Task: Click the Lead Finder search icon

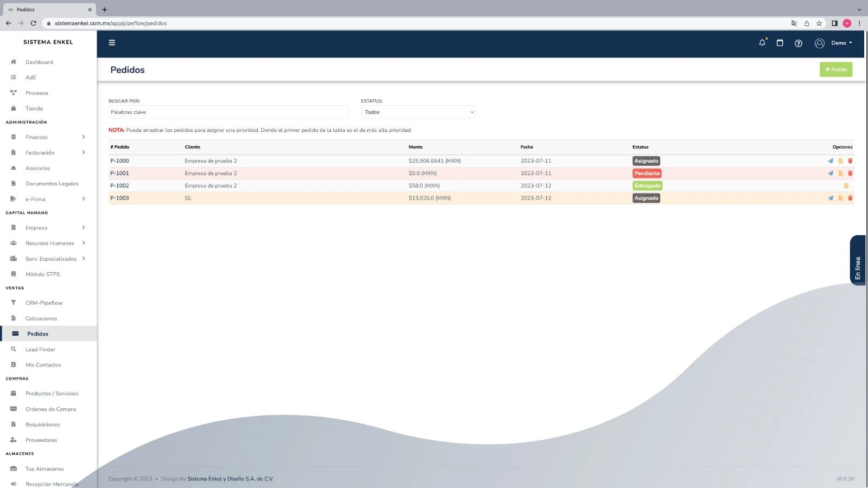Action: coord(14,349)
